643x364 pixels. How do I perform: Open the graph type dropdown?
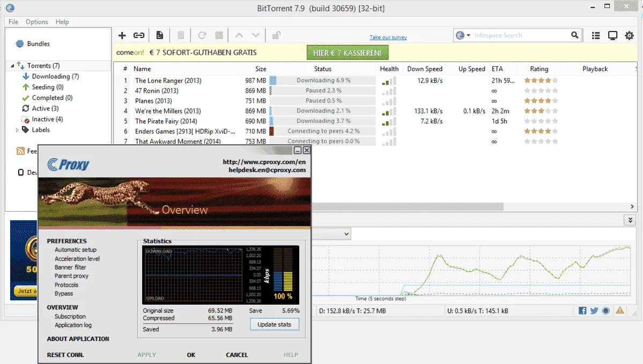pos(346,234)
